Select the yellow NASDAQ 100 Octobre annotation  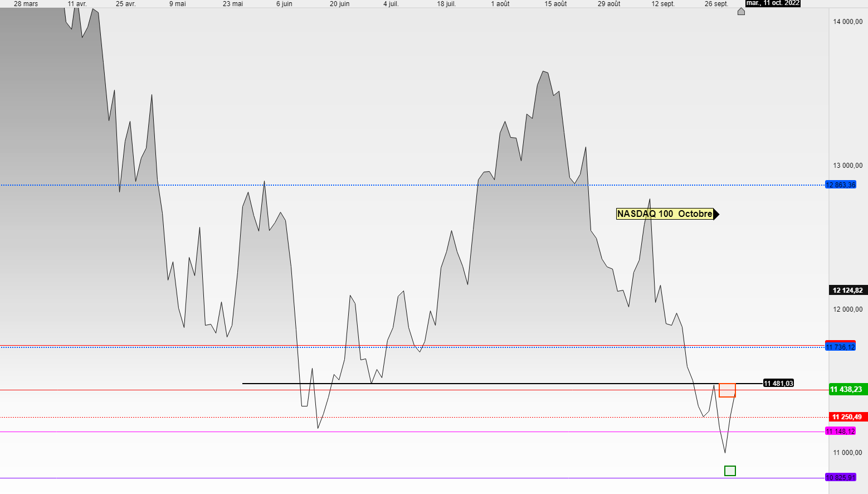(665, 214)
